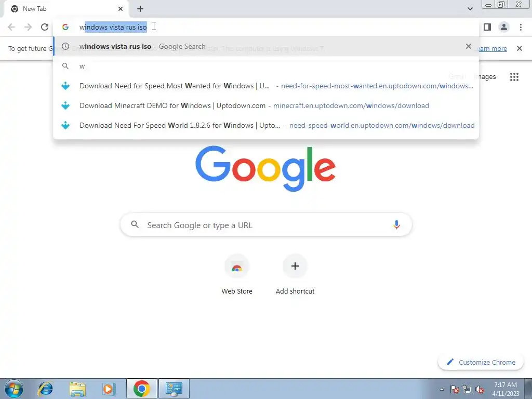Open the Google apps grid
This screenshot has height=399, width=532.
coord(514,77)
